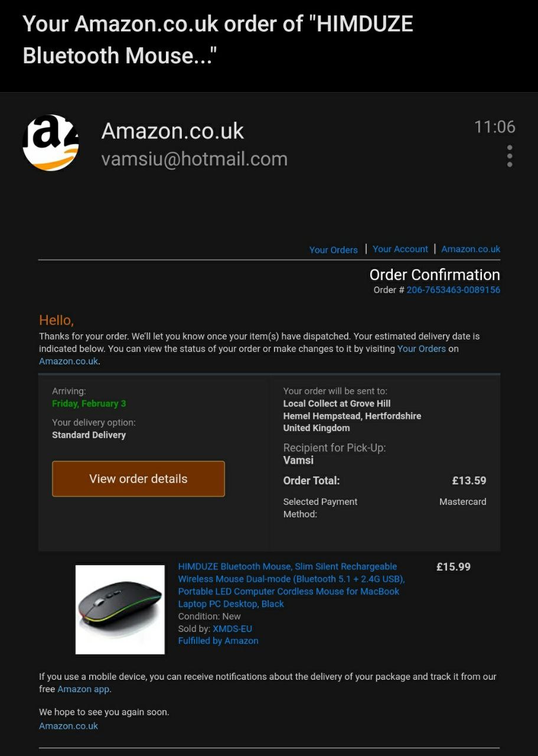Click the View order details button
The image size is (538, 756).
tap(138, 478)
